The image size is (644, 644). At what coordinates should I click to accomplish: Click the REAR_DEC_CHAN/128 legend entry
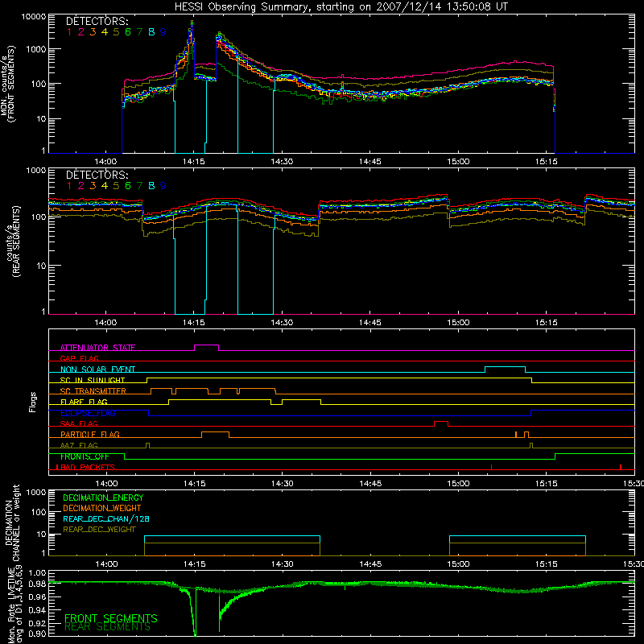click(x=106, y=518)
